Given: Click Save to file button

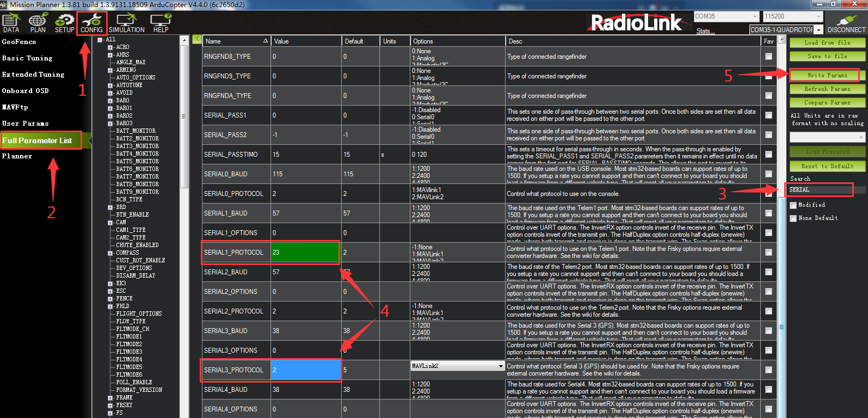Looking at the screenshot, I should pyautogui.click(x=827, y=56).
